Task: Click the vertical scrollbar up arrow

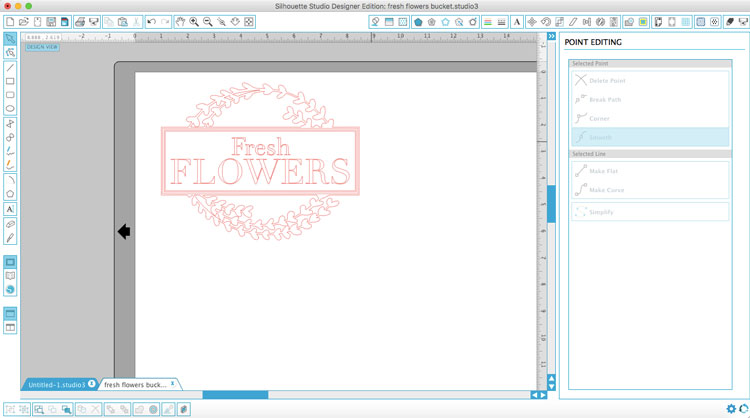Action: pos(551,379)
